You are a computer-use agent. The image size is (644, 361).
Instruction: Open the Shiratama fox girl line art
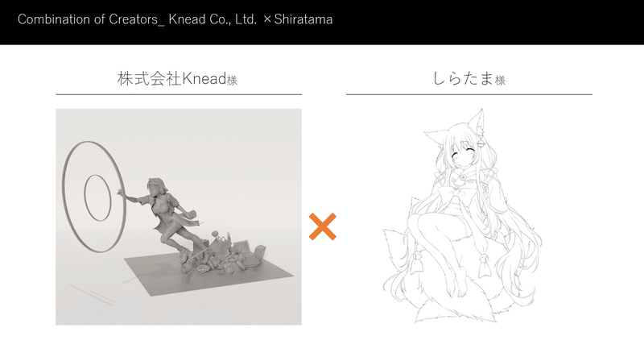(462, 216)
